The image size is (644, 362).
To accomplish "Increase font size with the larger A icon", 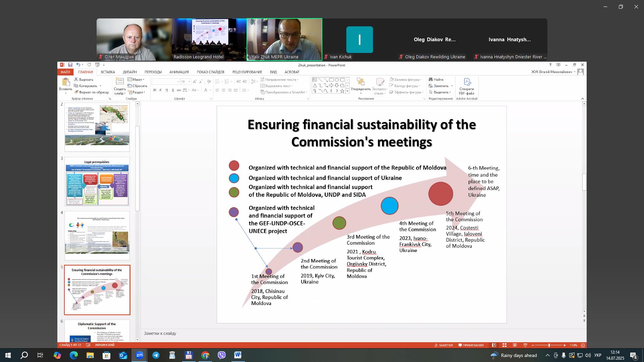I will [195, 81].
